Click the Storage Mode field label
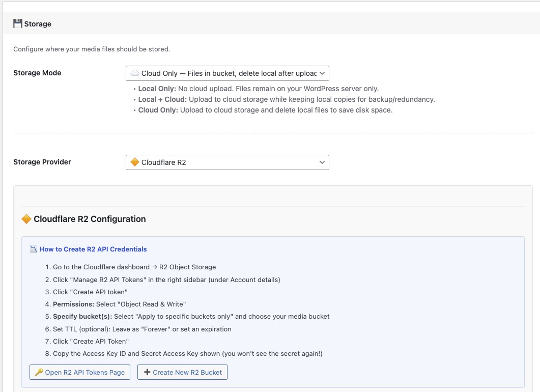Screen dimensions: 540x392 point(37,73)
